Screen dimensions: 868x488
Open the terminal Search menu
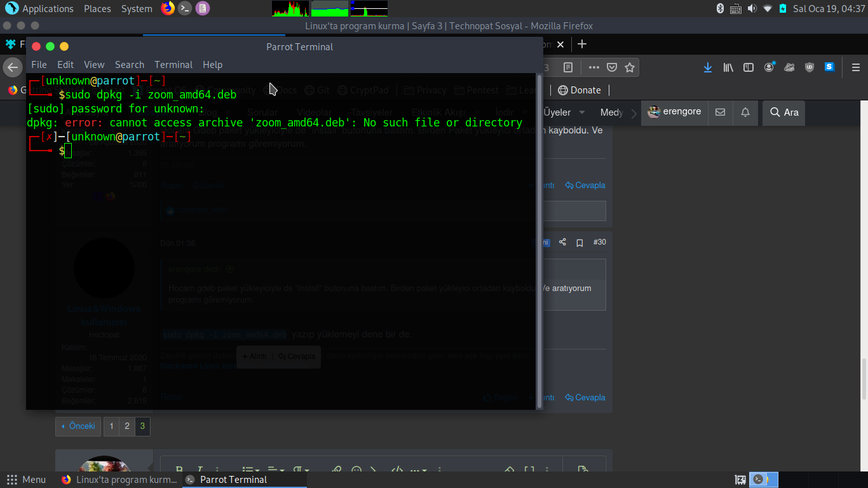pyautogui.click(x=130, y=65)
